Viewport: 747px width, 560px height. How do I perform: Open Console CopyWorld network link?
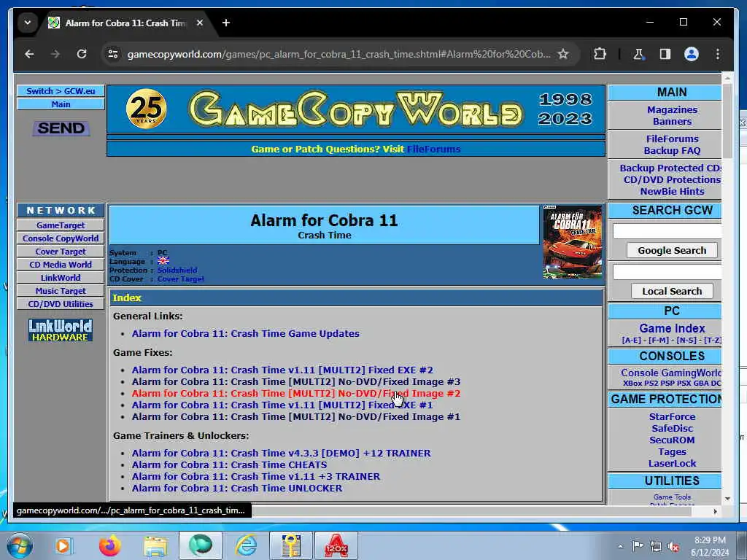(61, 238)
